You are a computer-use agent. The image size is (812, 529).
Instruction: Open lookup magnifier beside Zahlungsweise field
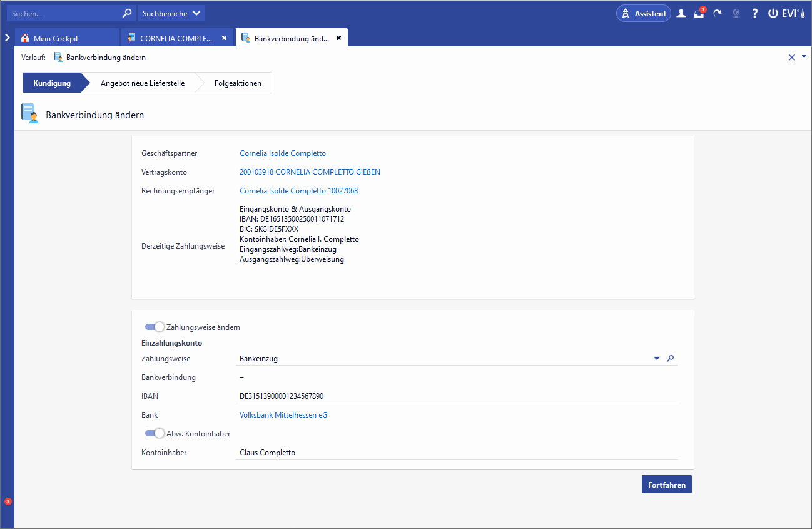click(671, 359)
